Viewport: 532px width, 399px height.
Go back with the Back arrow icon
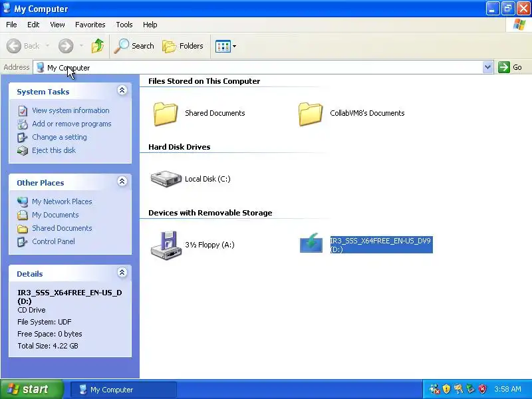pos(14,46)
